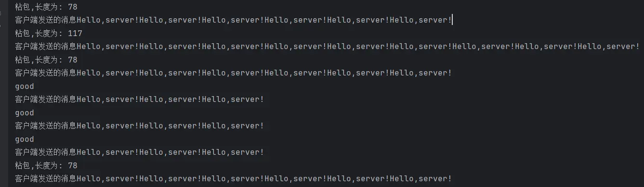Screen dimensions: 644x187
Task: Click the message line under the second 'good'
Action: (x=140, y=126)
